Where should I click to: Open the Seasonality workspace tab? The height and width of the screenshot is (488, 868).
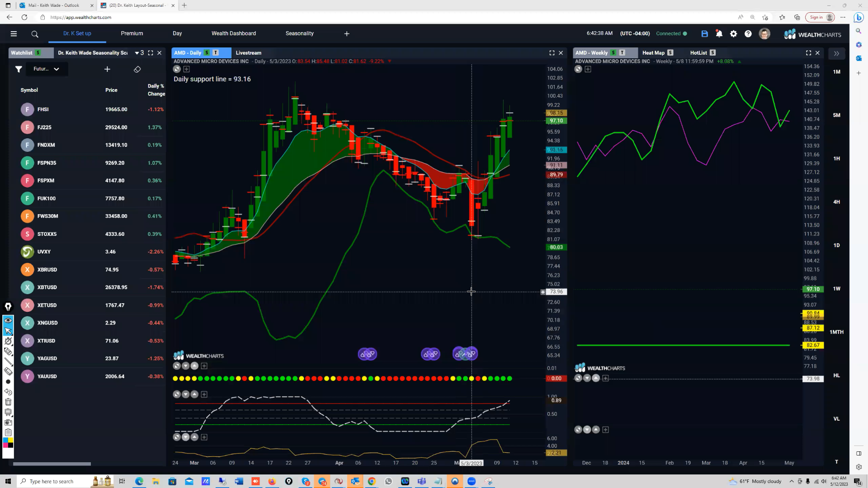point(300,33)
